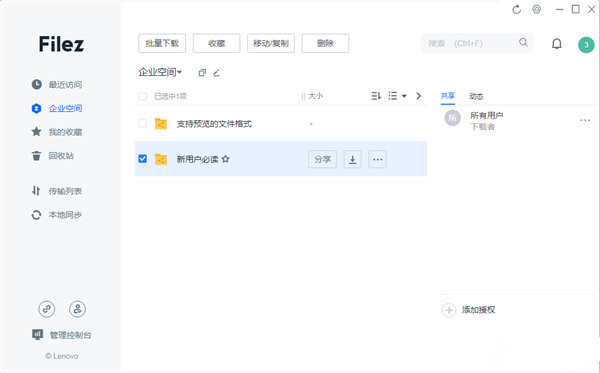The height and width of the screenshot is (373, 600).
Task: Click the plus icon beside 添加授权
Action: tap(449, 309)
